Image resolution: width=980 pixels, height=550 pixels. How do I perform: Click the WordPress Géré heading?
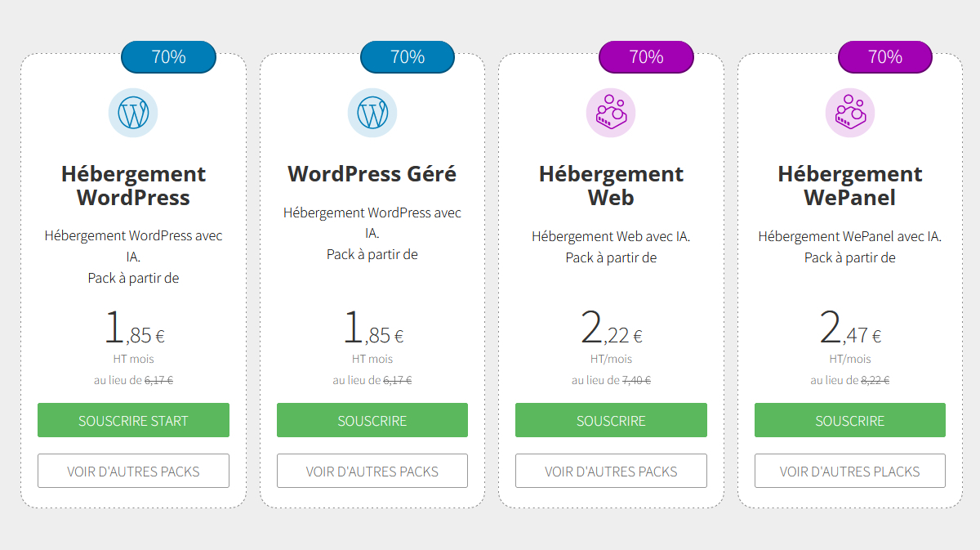[372, 174]
